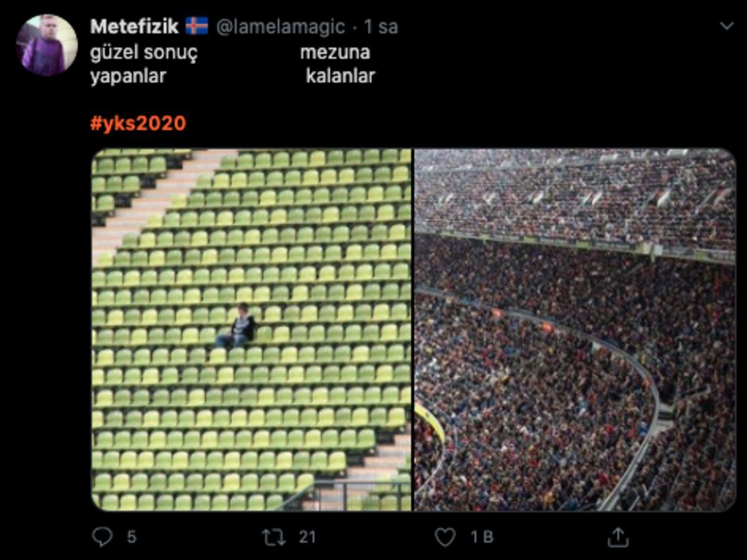The height and width of the screenshot is (560, 747).
Task: Click the tweet text 'güzel sonuç yapanlar'
Action: (144, 64)
